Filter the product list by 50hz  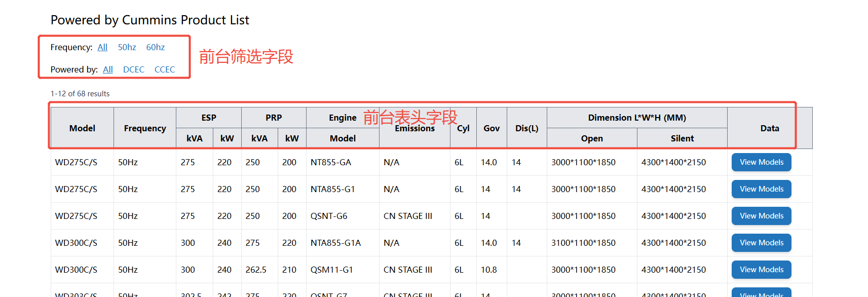point(127,47)
